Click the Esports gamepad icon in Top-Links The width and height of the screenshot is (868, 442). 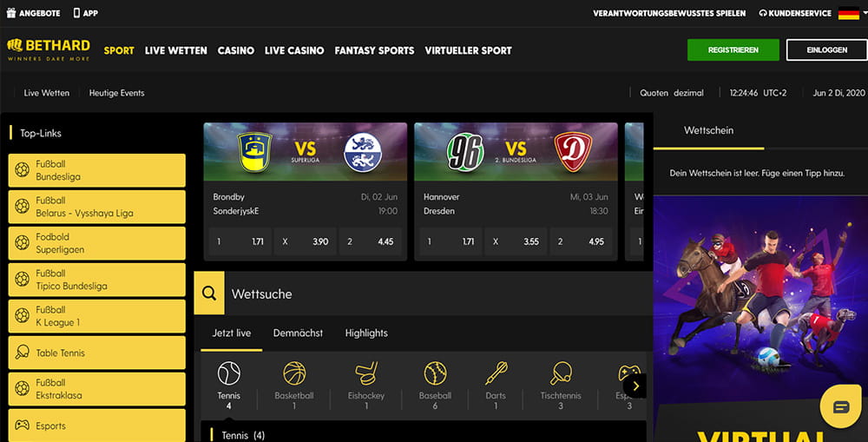pos(23,426)
